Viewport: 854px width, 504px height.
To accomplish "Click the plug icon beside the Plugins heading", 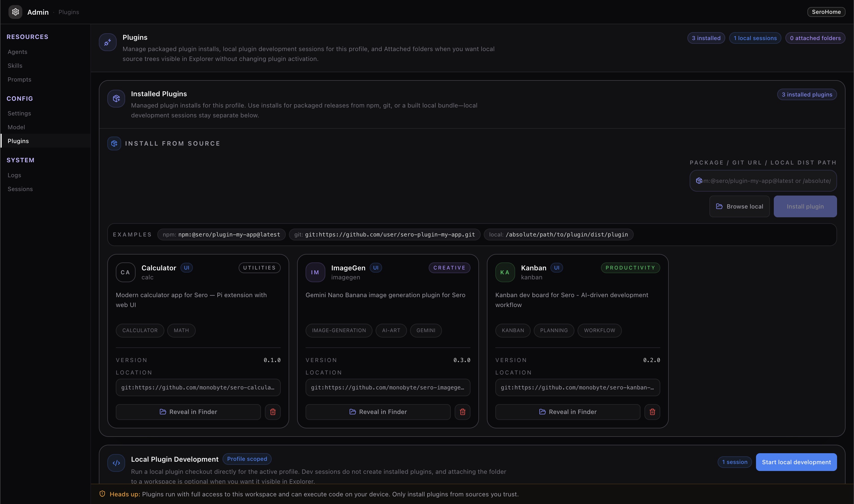I will pos(108,42).
